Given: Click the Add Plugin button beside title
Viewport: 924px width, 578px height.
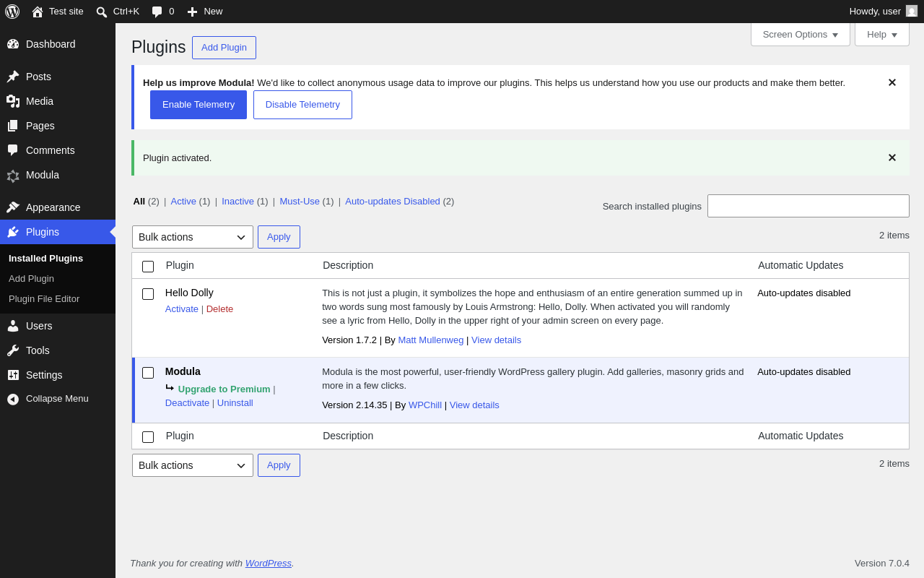Looking at the screenshot, I should point(224,48).
